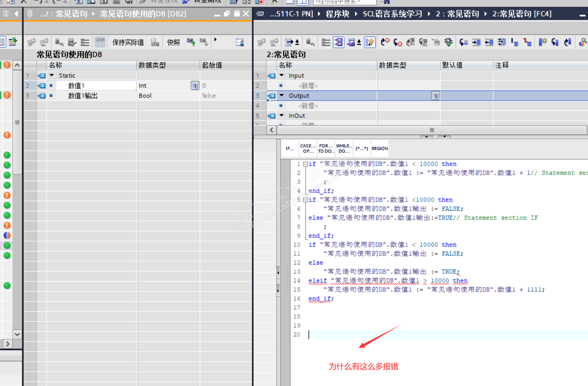Click the 数据类型 header in FC4 interface

pyautogui.click(x=409, y=65)
